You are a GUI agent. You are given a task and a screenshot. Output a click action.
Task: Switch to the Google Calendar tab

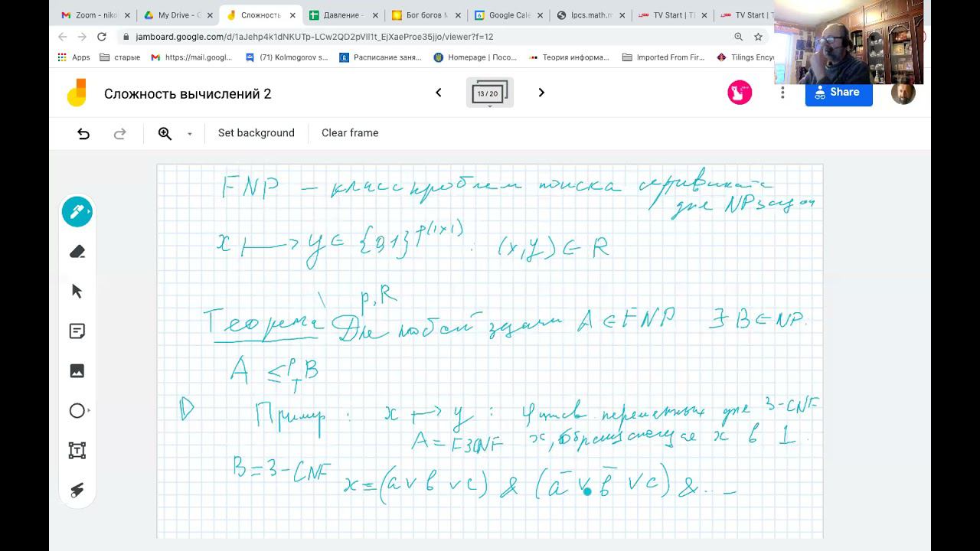tap(509, 15)
